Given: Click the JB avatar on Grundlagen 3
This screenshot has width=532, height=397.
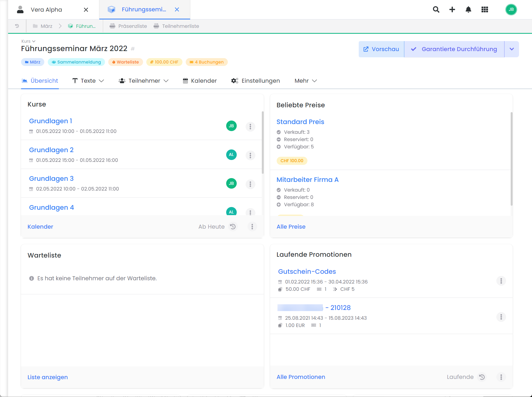Looking at the screenshot, I should coord(231,184).
